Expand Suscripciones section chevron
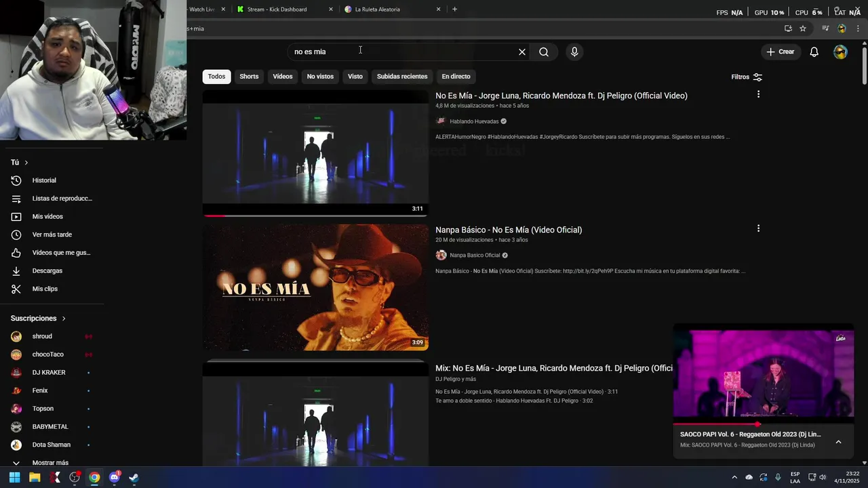This screenshot has width=868, height=488. point(64,319)
